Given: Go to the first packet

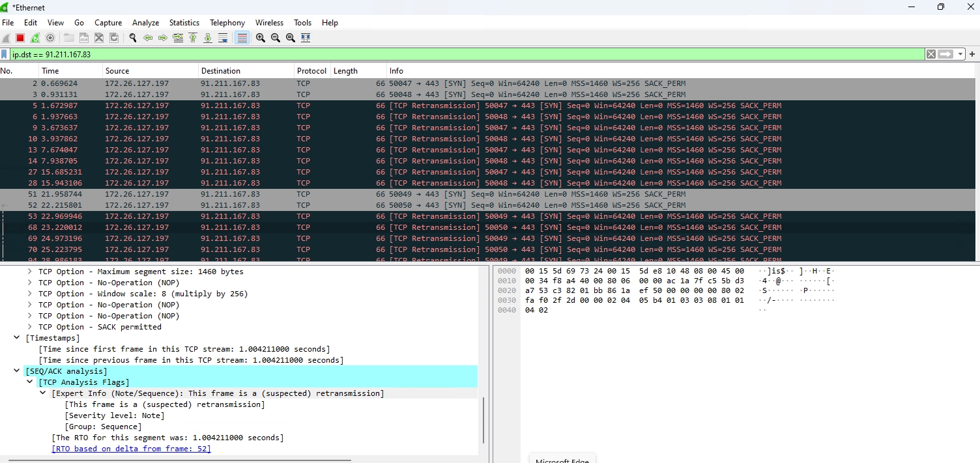Looking at the screenshot, I should pos(193,38).
